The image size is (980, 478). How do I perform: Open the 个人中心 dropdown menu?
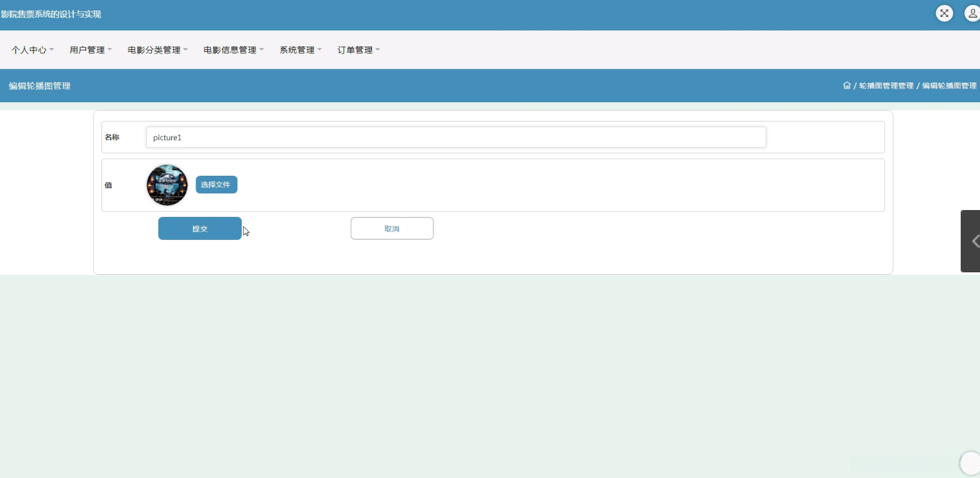32,50
